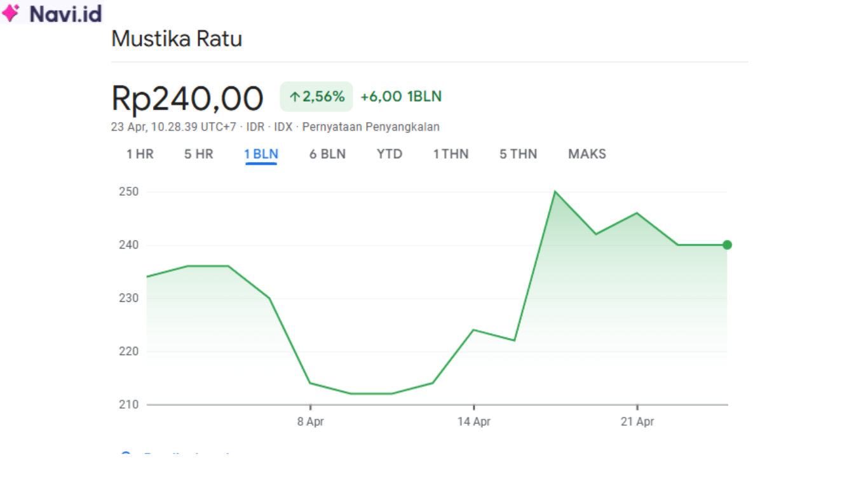Switch chart to 5 THN range
The width and height of the screenshot is (868, 488).
519,154
